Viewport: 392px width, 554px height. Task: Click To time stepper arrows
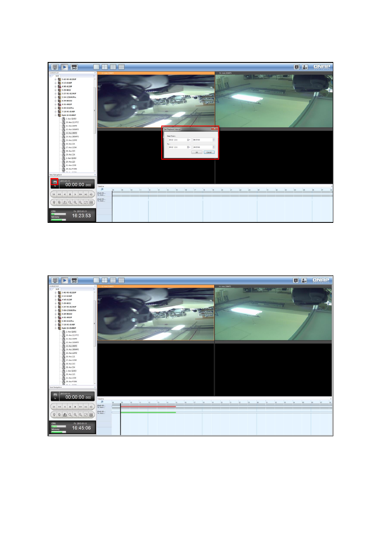point(213,147)
